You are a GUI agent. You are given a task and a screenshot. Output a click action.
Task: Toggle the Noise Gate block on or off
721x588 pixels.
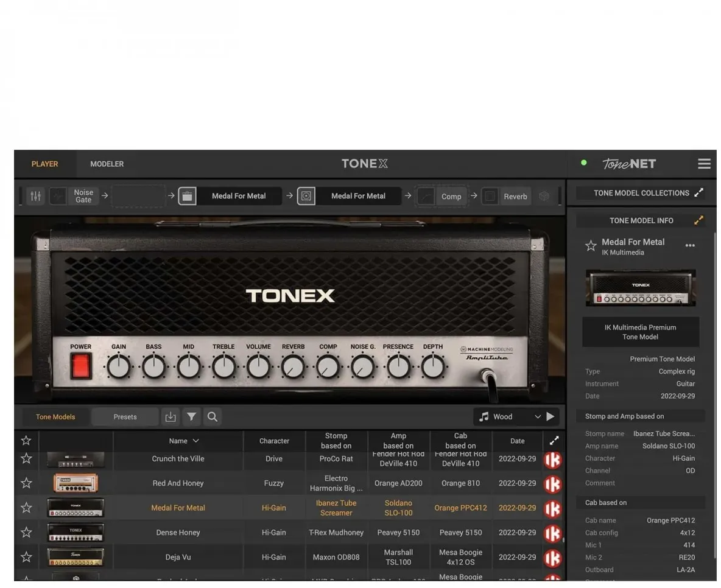[x=83, y=197]
